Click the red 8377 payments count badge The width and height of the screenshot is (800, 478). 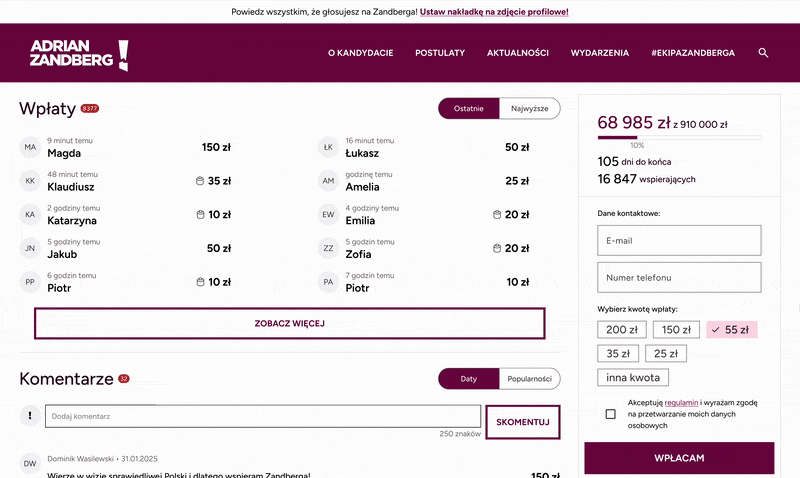tap(90, 109)
